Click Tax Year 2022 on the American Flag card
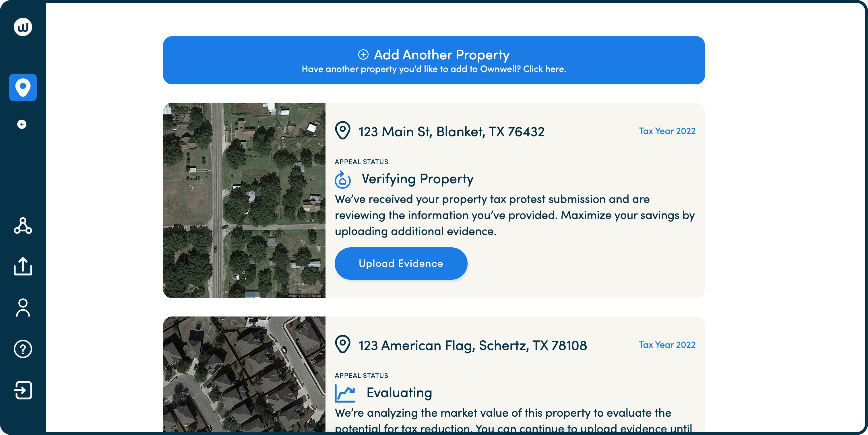This screenshot has width=868, height=435. pyautogui.click(x=667, y=345)
